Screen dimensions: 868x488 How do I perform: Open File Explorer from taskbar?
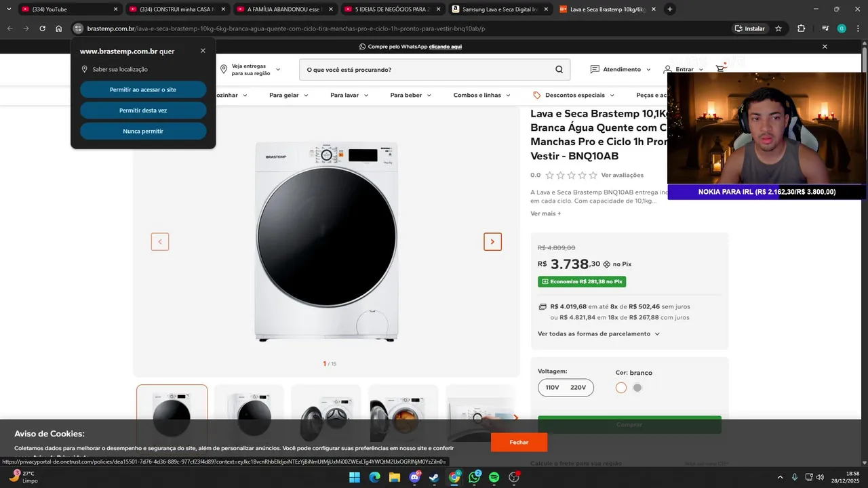tap(395, 477)
